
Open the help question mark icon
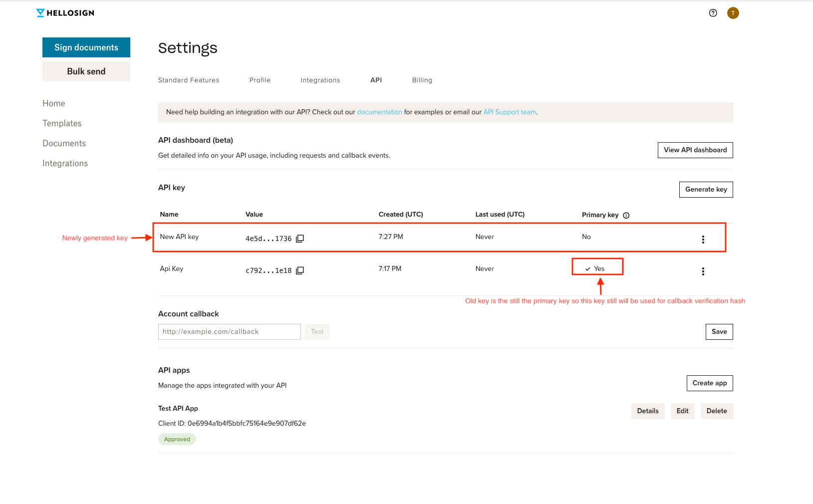[713, 13]
